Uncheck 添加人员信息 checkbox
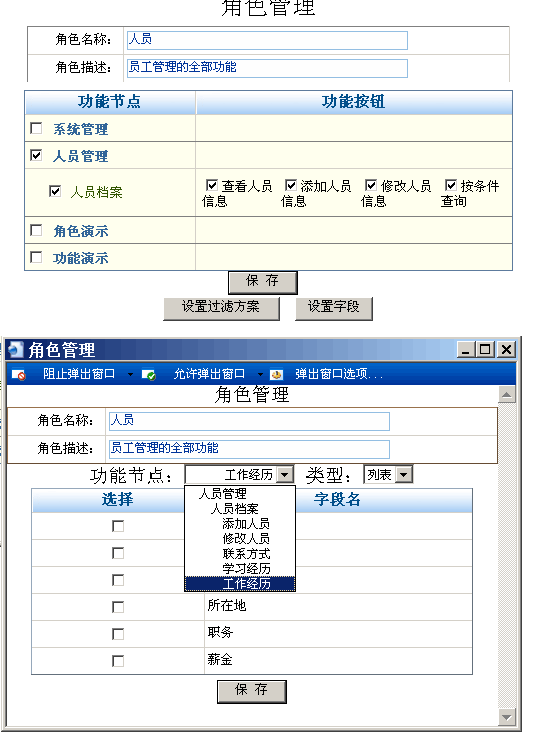The height and width of the screenshot is (752, 534). coord(291,185)
